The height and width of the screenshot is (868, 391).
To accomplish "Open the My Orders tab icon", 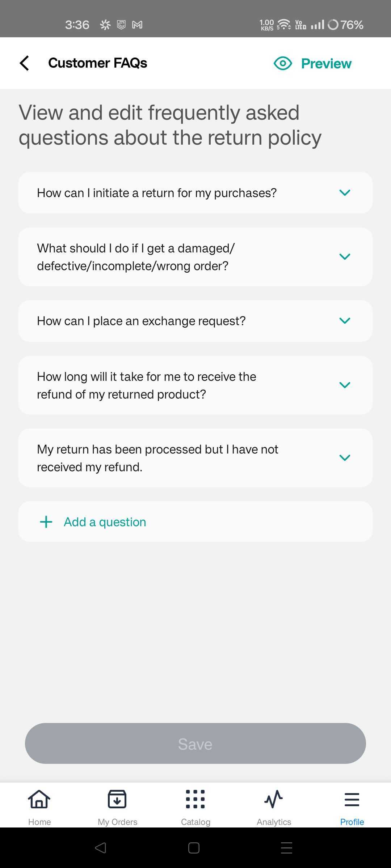I will (117, 799).
